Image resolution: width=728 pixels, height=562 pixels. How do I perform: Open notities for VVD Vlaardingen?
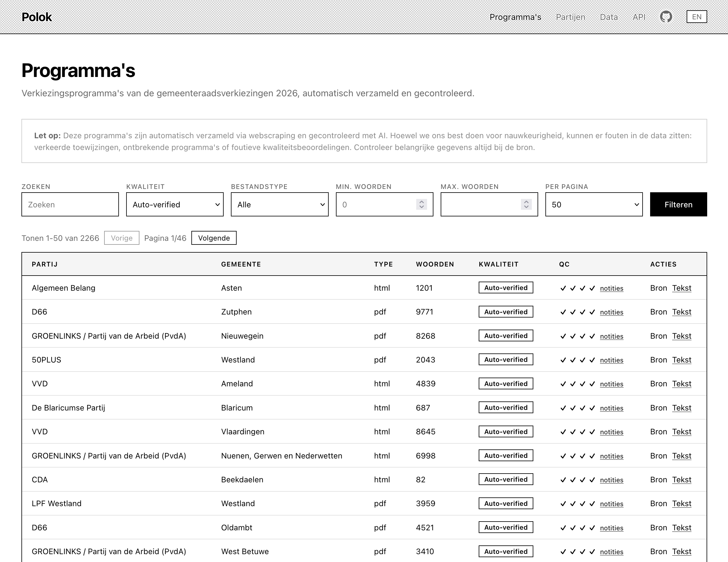(x=612, y=432)
